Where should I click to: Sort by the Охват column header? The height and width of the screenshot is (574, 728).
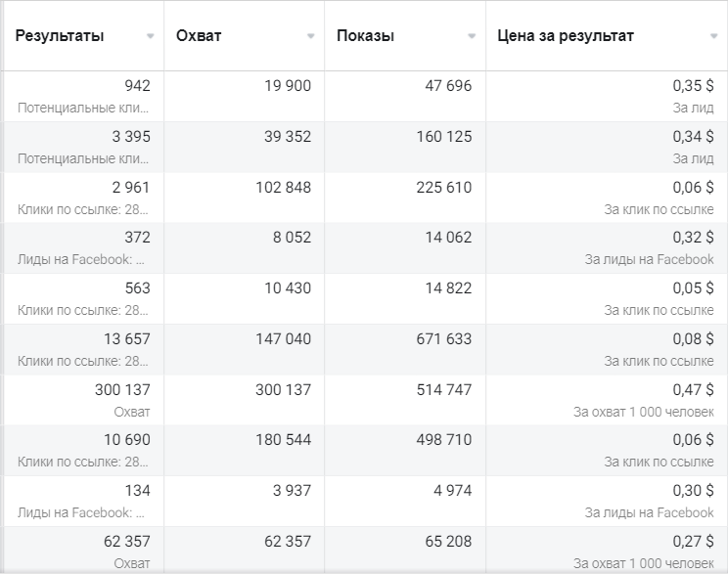click(199, 36)
